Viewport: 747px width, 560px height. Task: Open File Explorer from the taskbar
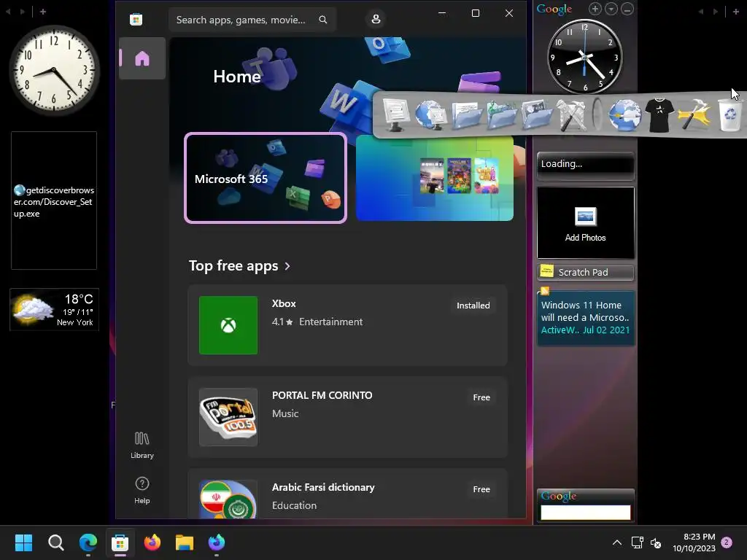point(185,542)
